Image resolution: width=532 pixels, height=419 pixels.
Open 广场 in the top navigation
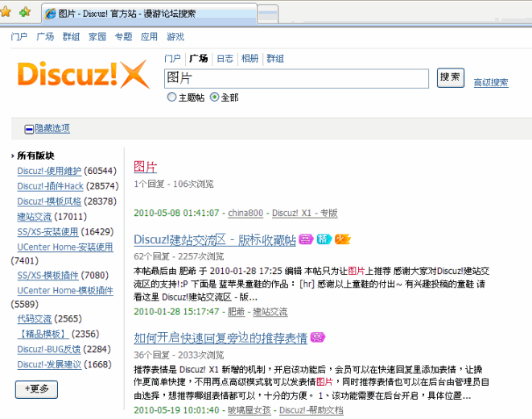click(x=45, y=37)
